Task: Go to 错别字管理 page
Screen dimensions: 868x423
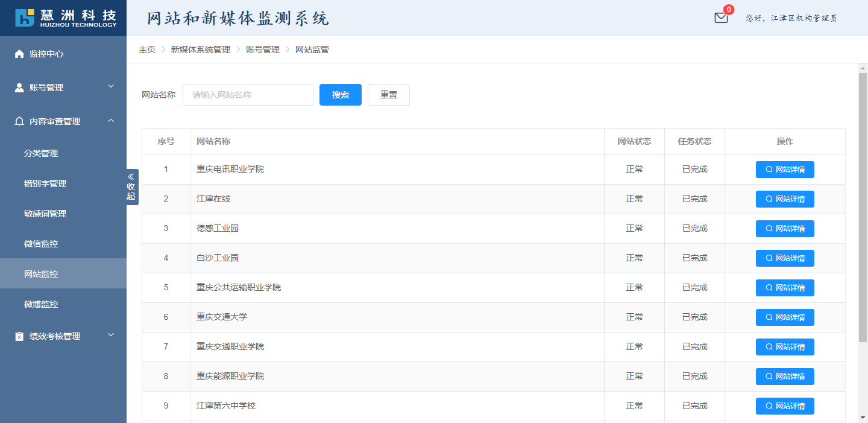Action: [x=45, y=183]
